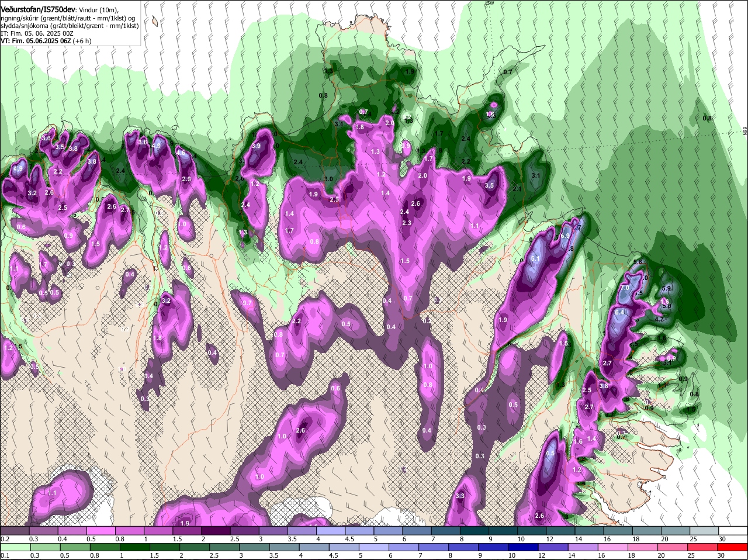The height and width of the screenshot is (560, 748).
Task: Click the dusky purple 0.2 swatch in the upper legend
Action: 15,531
